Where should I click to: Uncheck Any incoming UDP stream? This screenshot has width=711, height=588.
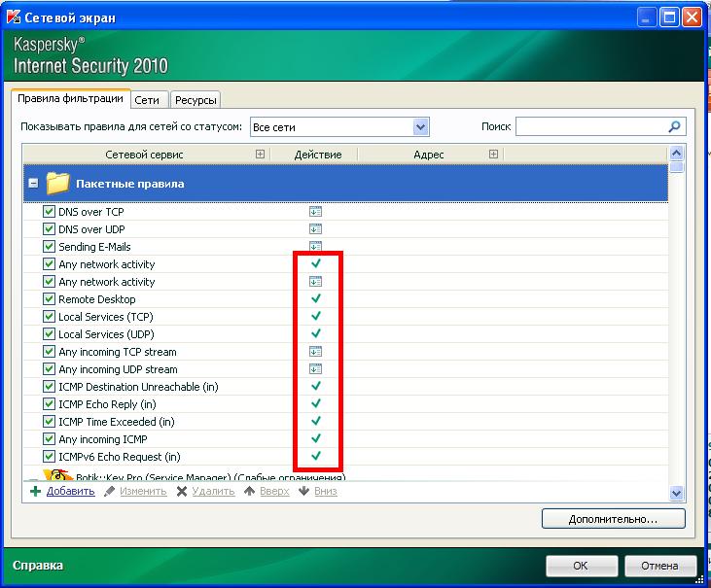pos(49,368)
